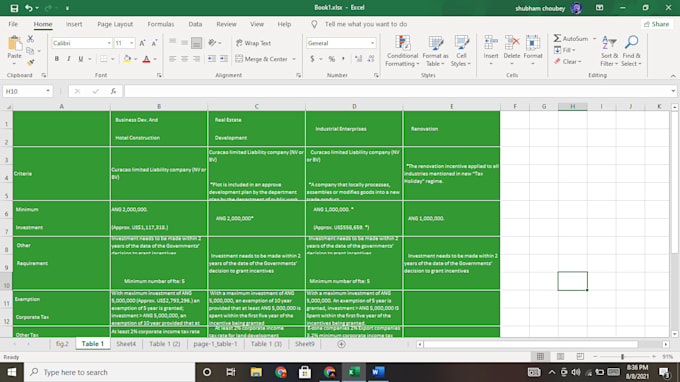Image resolution: width=680 pixels, height=382 pixels.
Task: Switch to the Data ribbon tab
Action: coord(195,24)
